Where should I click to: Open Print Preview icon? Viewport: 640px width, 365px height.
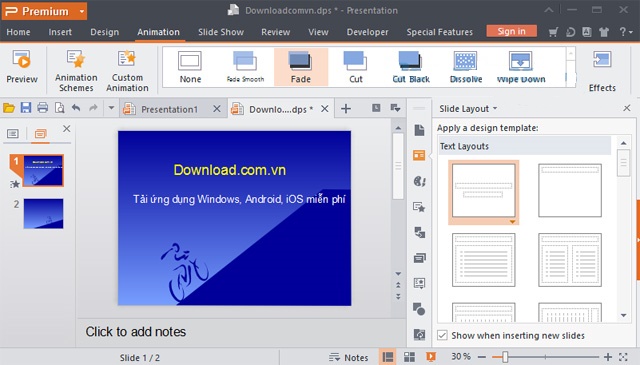[x=60, y=108]
